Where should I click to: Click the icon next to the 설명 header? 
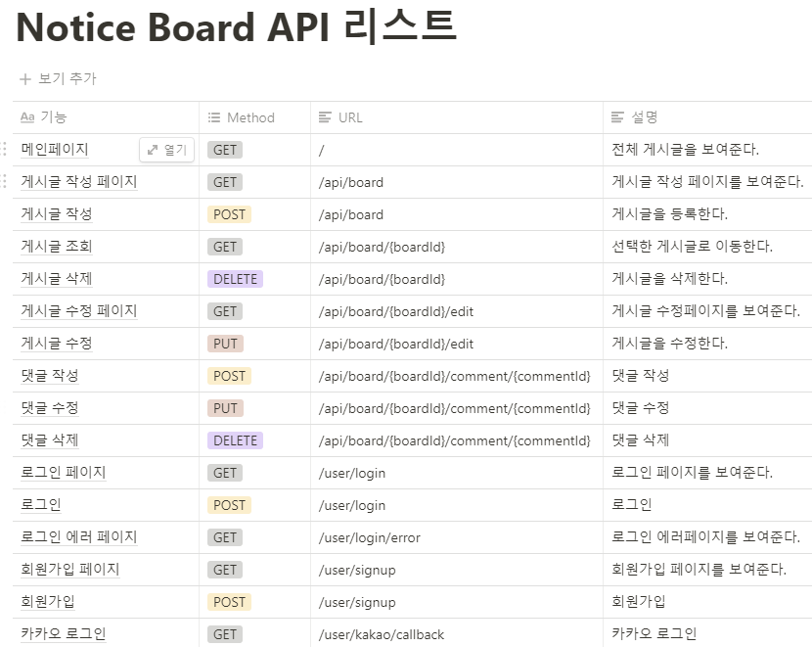(x=619, y=116)
